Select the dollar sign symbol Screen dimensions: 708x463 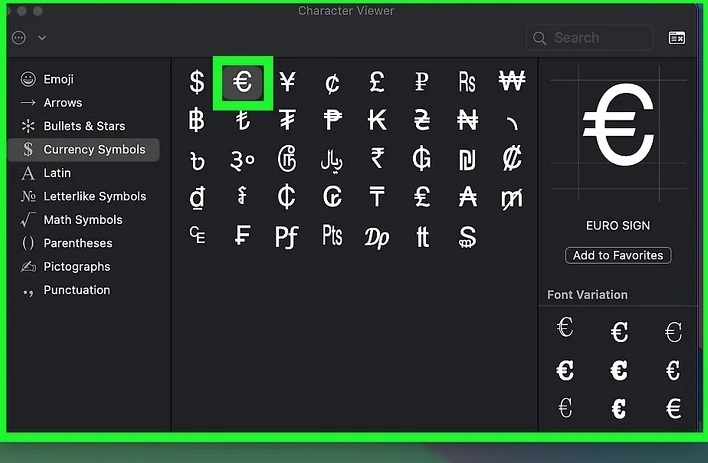[197, 82]
